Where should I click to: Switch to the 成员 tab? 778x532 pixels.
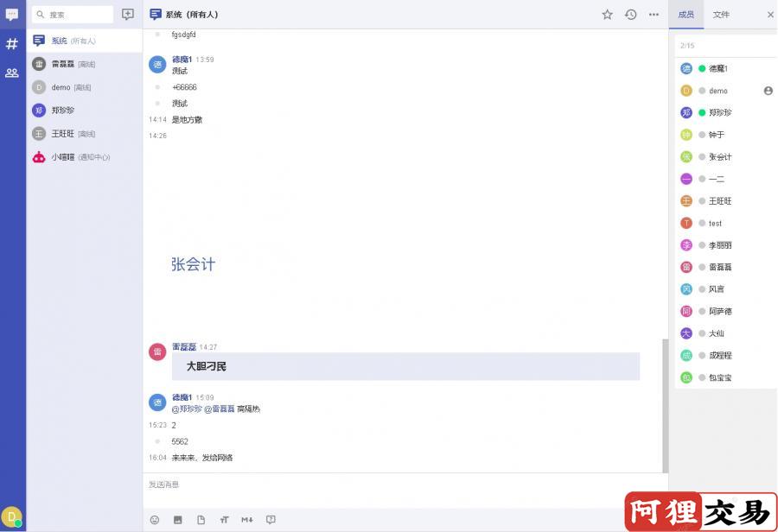click(x=686, y=15)
